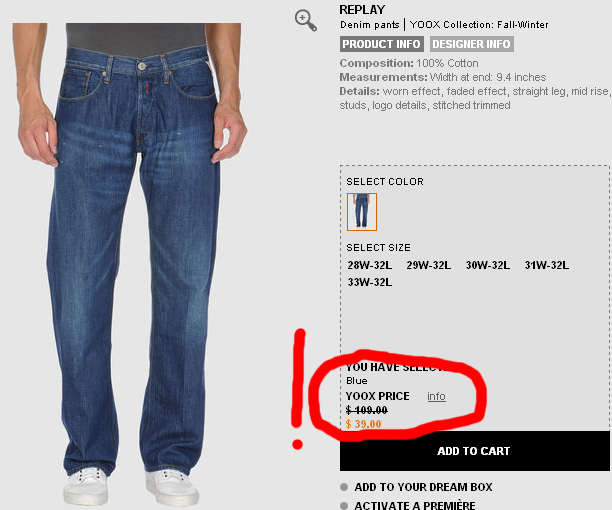Viewport: 612px width, 510px height.
Task: Choose size 30W-32L
Action: [x=487, y=265]
